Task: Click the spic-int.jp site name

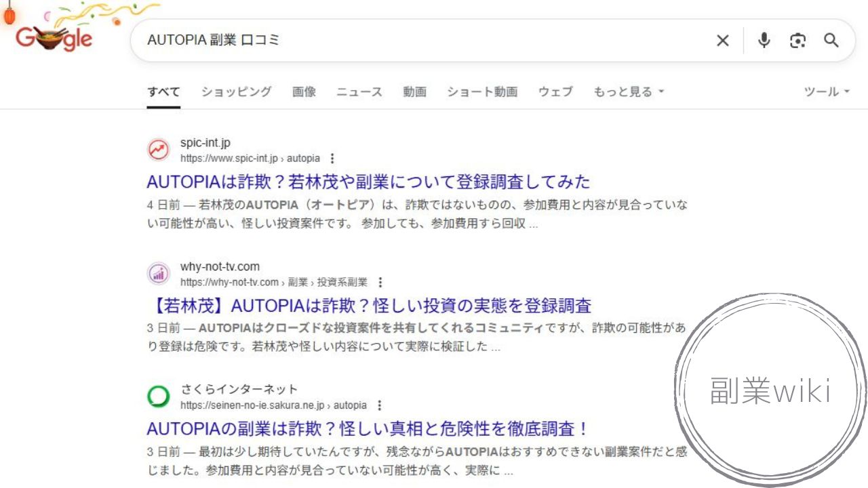Action: (x=205, y=143)
